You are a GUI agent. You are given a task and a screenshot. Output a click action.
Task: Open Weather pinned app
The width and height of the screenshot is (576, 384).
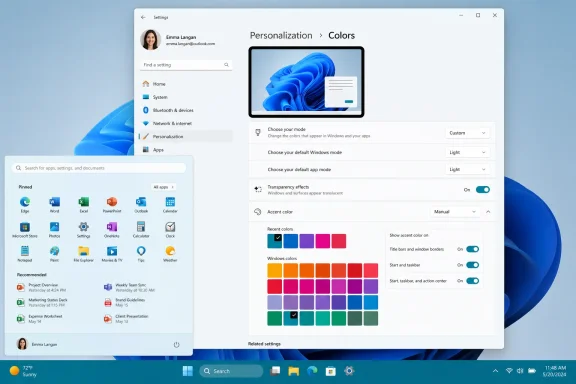170,254
